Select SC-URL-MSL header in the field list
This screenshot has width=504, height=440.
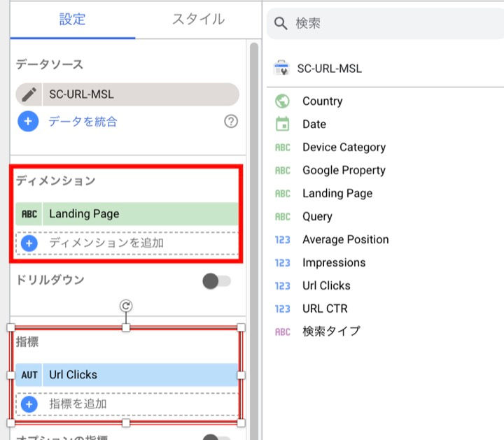329,69
